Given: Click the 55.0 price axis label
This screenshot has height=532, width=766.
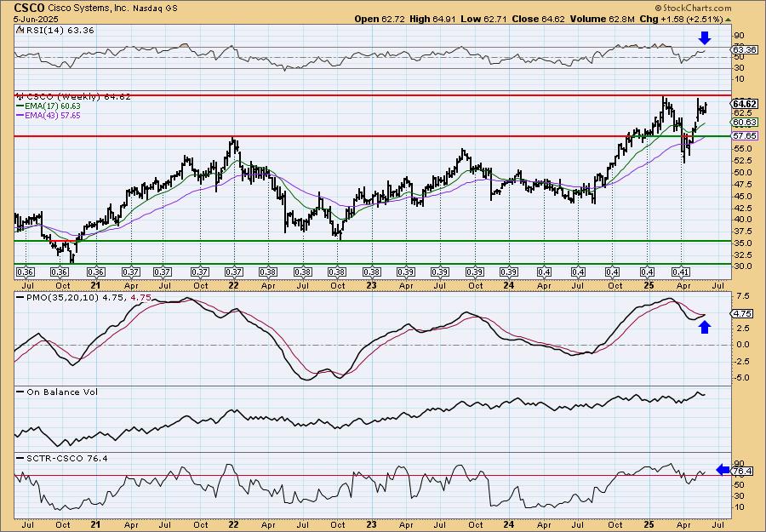Looking at the screenshot, I should [741, 148].
